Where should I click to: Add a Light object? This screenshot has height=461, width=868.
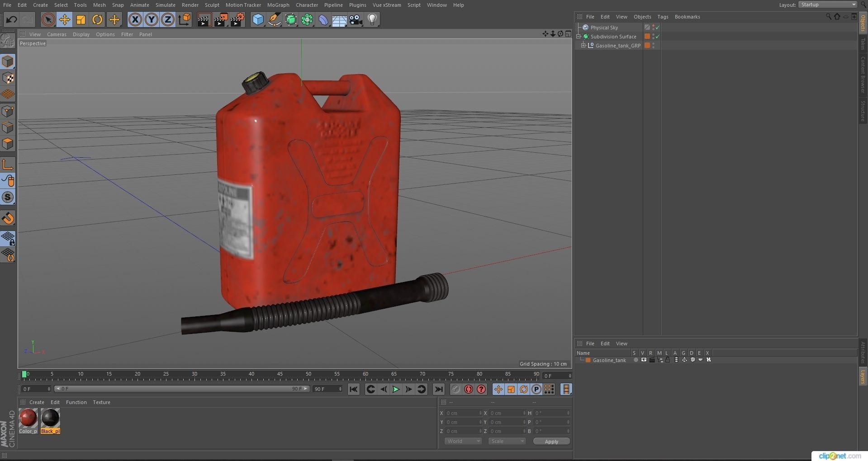372,19
